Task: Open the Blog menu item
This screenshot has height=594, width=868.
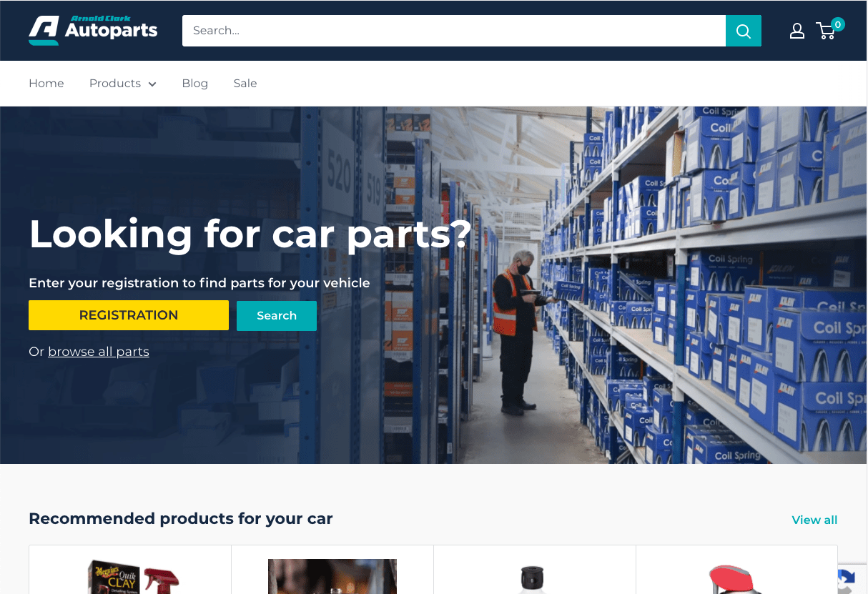Action: tap(194, 83)
